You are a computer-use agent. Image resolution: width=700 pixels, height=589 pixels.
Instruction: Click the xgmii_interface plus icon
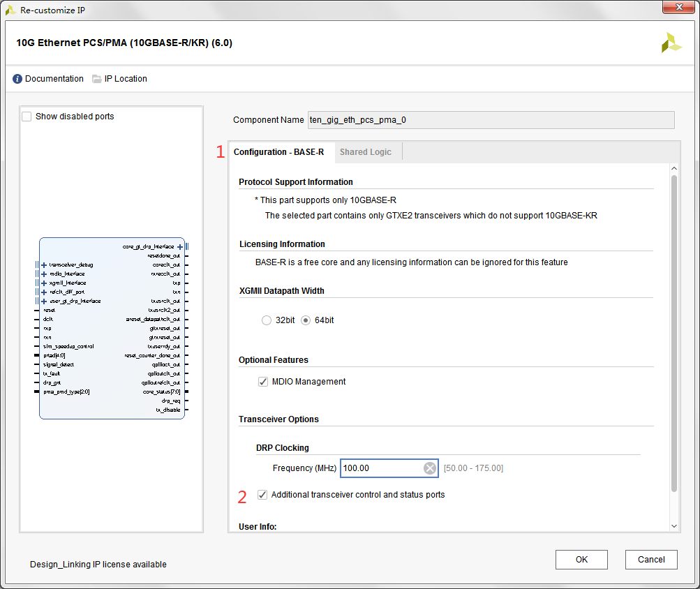tap(44, 283)
